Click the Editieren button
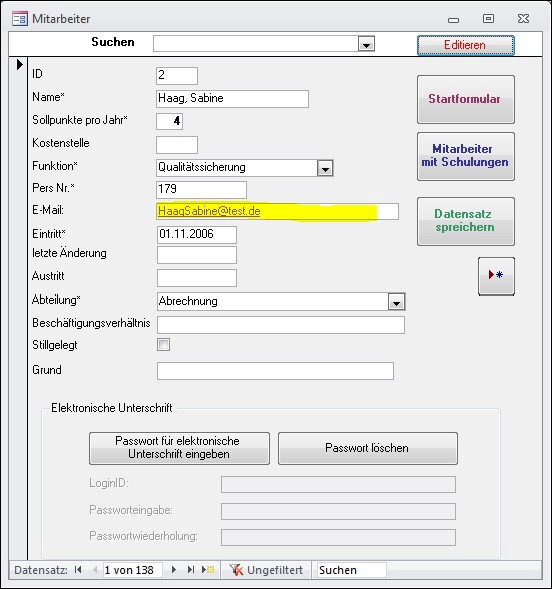Viewport: 552px width, 589px height. tap(466, 45)
